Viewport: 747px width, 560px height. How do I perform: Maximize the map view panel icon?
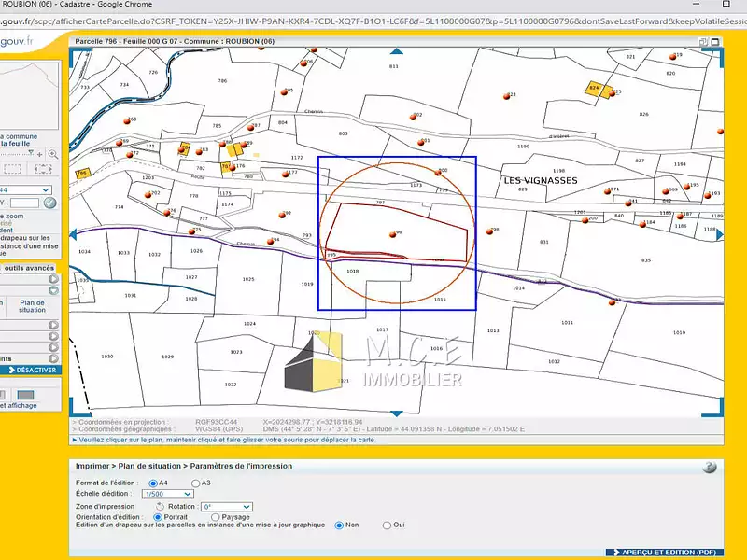point(715,40)
